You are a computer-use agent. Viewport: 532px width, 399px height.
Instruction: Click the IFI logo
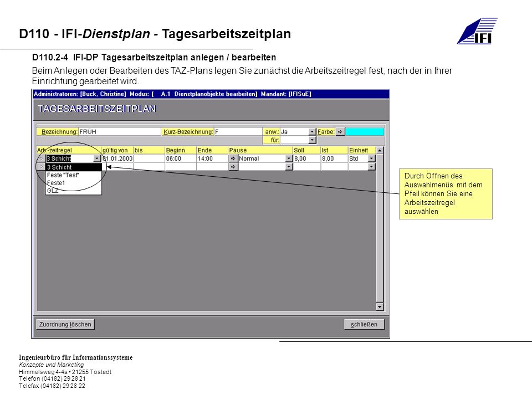tap(477, 31)
